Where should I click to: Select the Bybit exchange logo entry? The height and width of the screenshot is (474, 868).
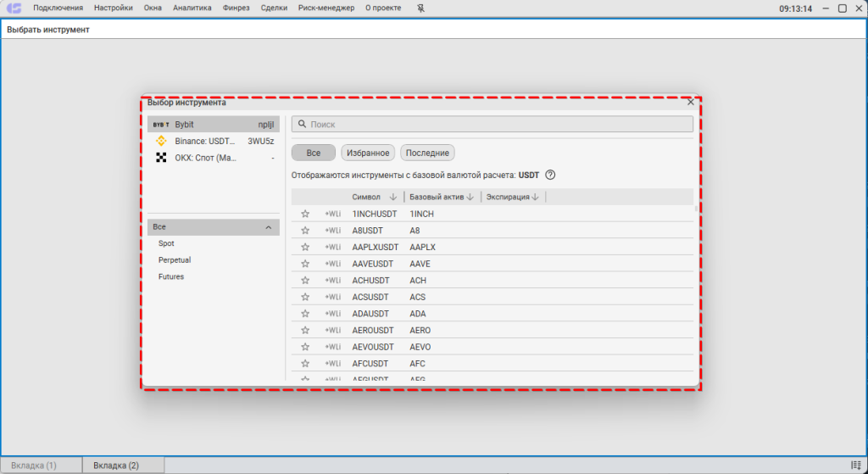pos(160,125)
